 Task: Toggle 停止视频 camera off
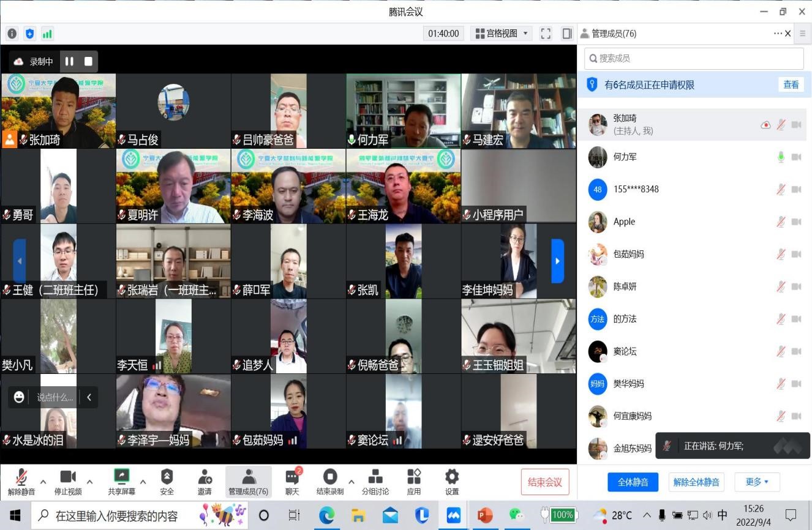coord(68,481)
